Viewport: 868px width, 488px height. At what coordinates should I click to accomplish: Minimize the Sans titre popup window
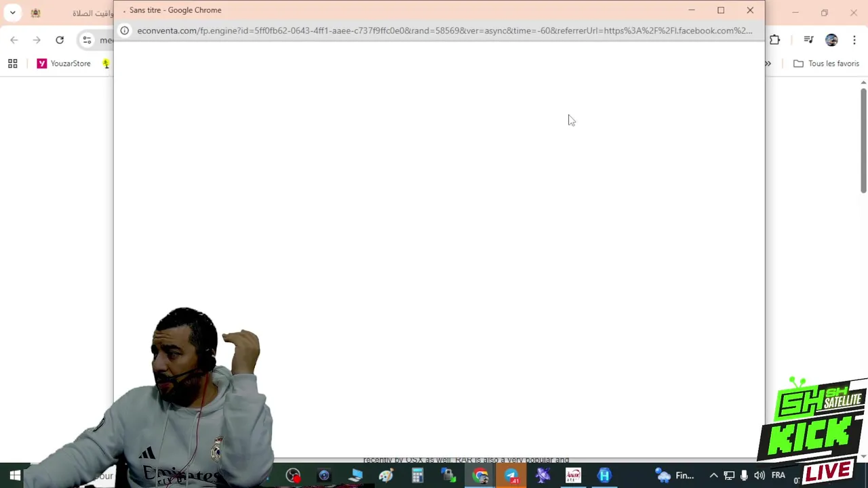pyautogui.click(x=692, y=10)
